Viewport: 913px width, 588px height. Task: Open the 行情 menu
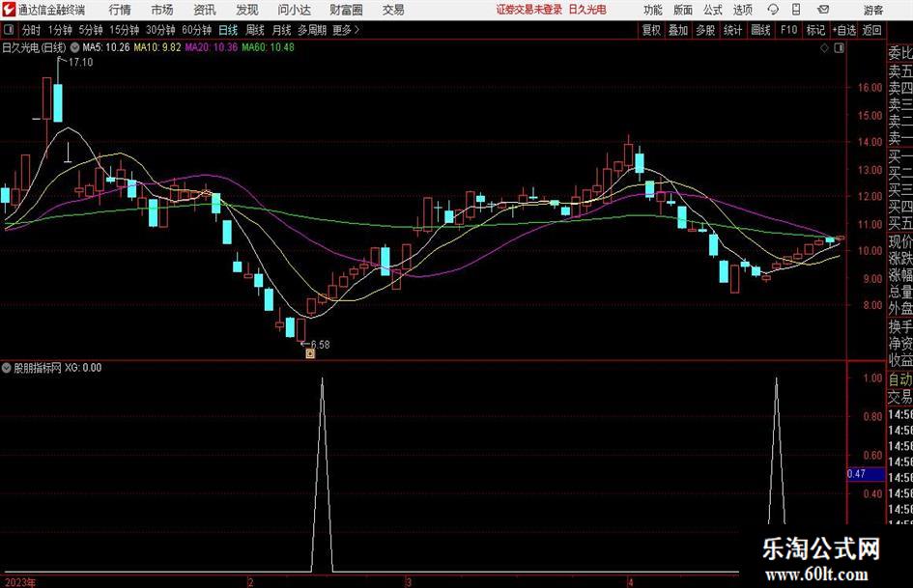(x=120, y=10)
